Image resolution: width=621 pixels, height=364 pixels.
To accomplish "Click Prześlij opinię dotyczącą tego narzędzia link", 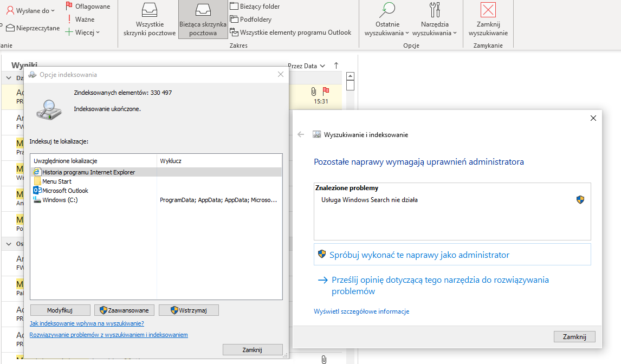I will coord(440,285).
